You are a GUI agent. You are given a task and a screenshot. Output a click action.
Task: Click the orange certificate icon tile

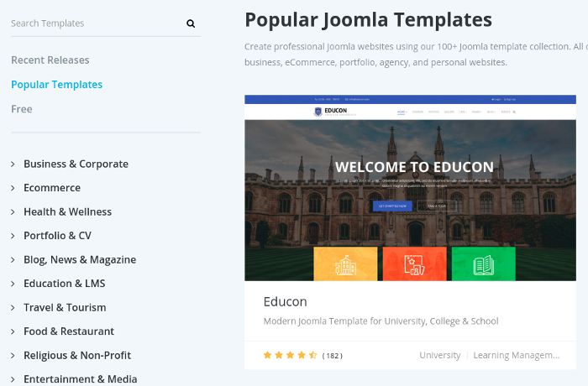pos(414,263)
